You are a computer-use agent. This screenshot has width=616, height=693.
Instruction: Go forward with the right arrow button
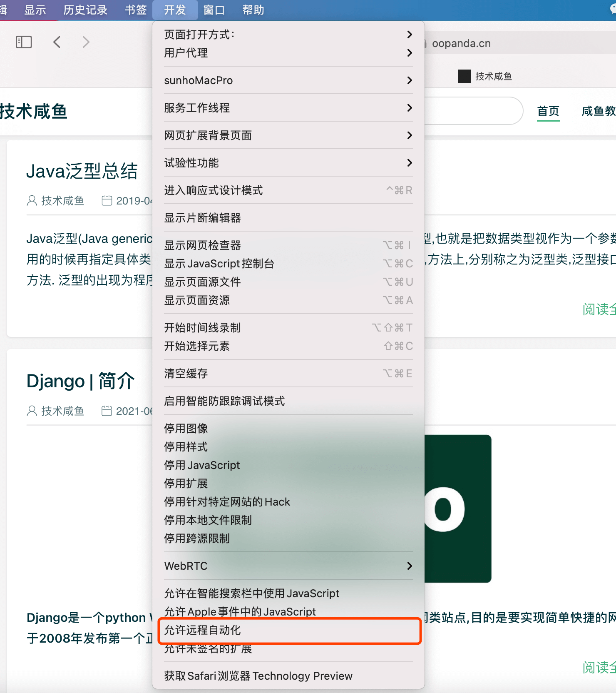click(x=86, y=42)
